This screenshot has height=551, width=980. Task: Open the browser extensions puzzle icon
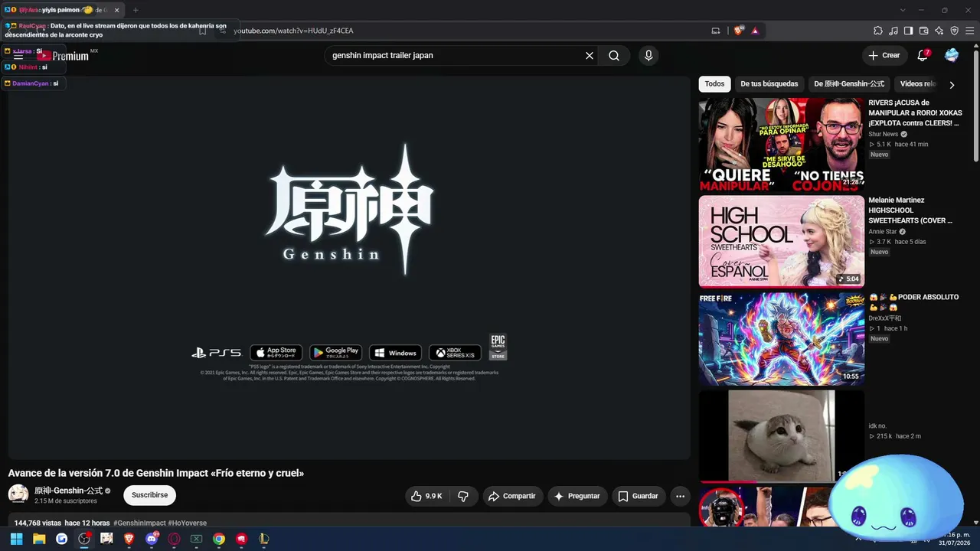pyautogui.click(x=878, y=31)
